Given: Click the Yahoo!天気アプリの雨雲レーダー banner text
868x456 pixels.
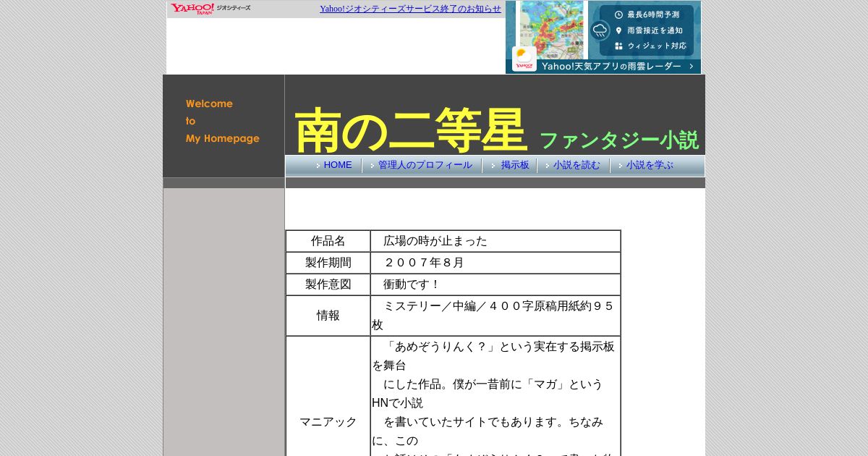Looking at the screenshot, I should tap(611, 66).
